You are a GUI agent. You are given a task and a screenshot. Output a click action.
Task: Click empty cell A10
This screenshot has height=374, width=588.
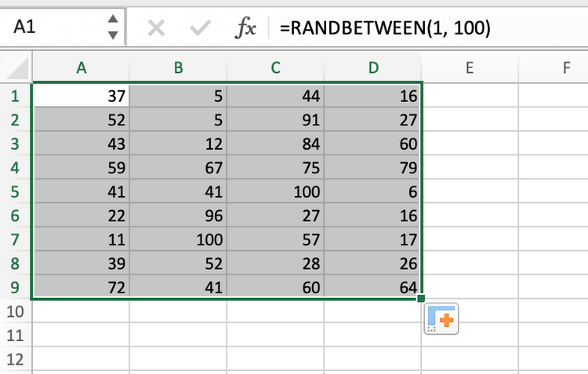81,311
